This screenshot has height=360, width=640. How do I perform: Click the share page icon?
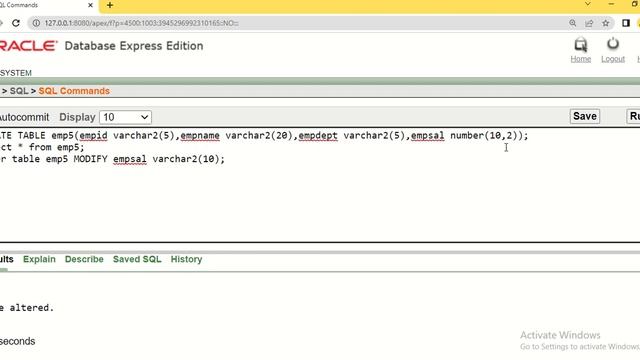(589, 23)
